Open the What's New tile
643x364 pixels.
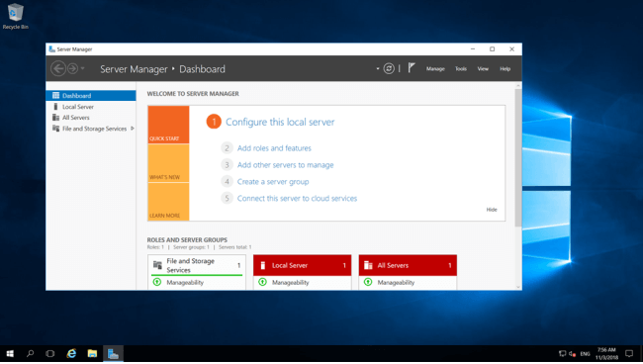[168, 163]
